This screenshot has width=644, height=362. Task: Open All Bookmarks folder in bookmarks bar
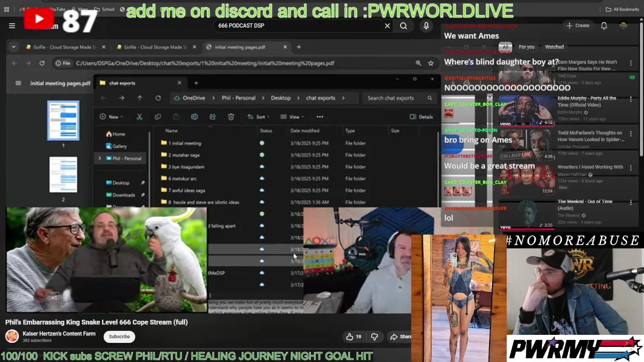(x=622, y=9)
